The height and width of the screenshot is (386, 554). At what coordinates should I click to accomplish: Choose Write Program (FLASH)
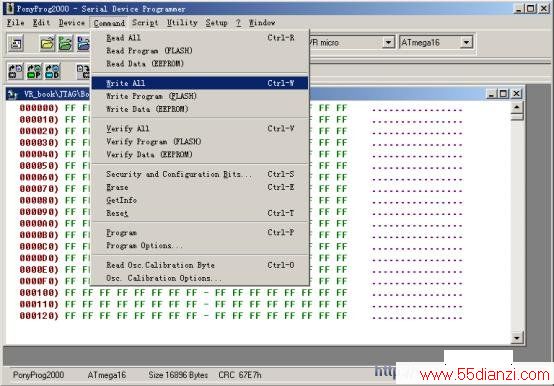tap(200, 96)
